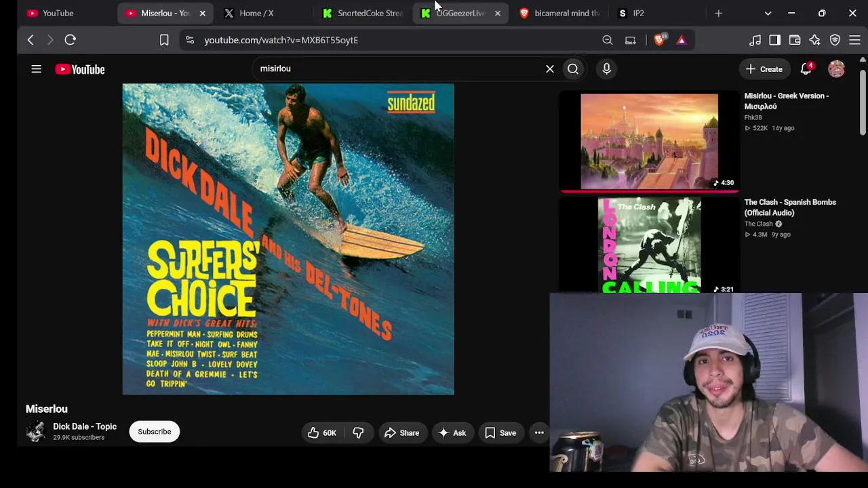Screen dimensions: 868x488
Task: Open a new browser tab
Action: [719, 13]
